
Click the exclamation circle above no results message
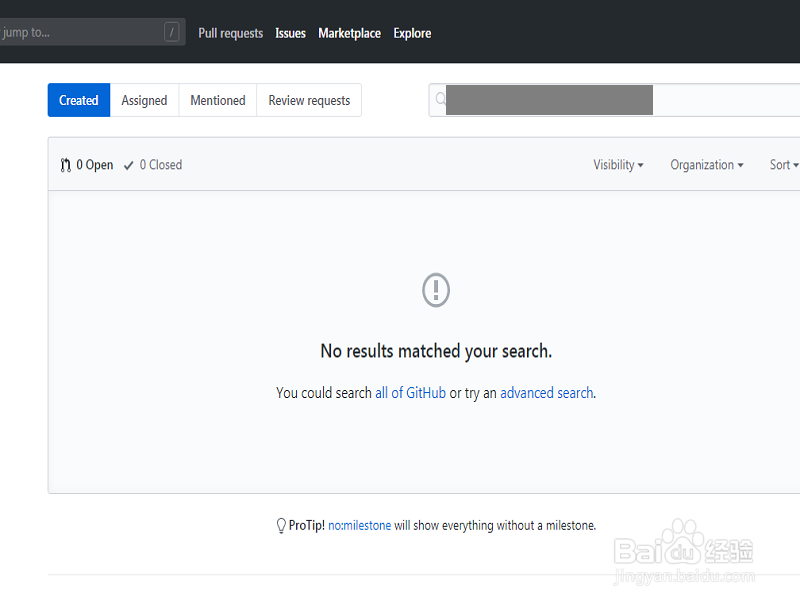tap(436, 290)
